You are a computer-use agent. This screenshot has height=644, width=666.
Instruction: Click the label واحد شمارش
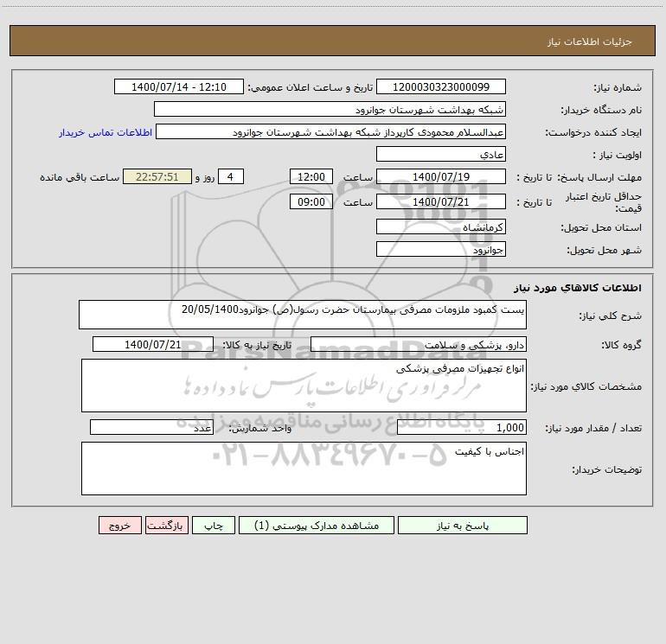pyautogui.click(x=260, y=429)
